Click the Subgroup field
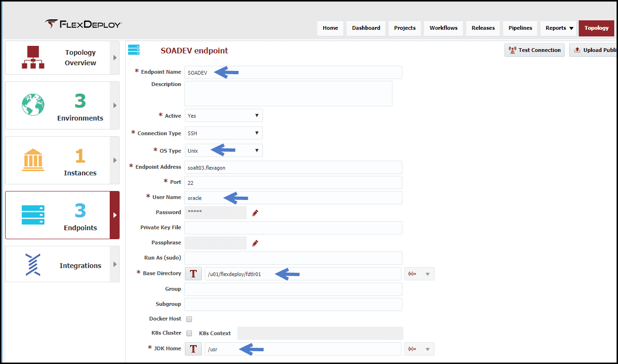618x364 pixels. coord(293,304)
